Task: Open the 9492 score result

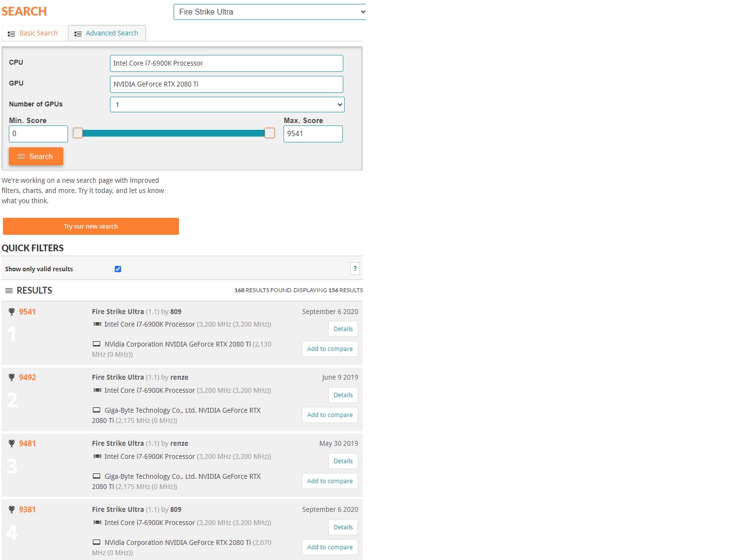Action: click(x=27, y=377)
